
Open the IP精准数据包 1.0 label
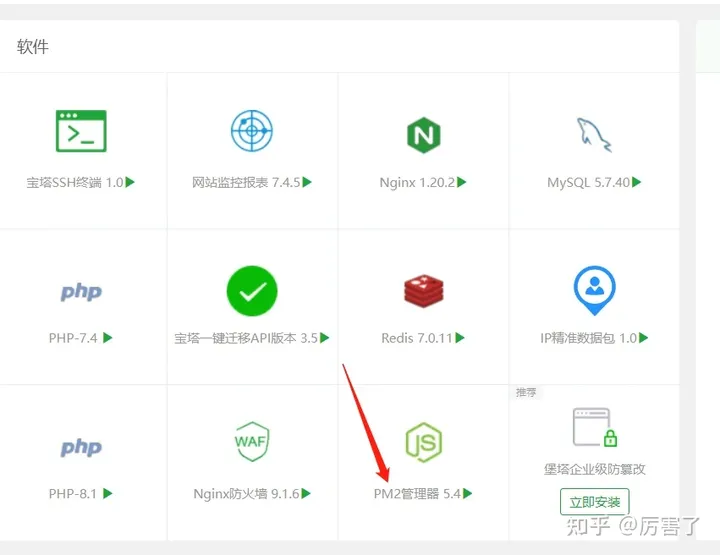pyautogui.click(x=589, y=338)
